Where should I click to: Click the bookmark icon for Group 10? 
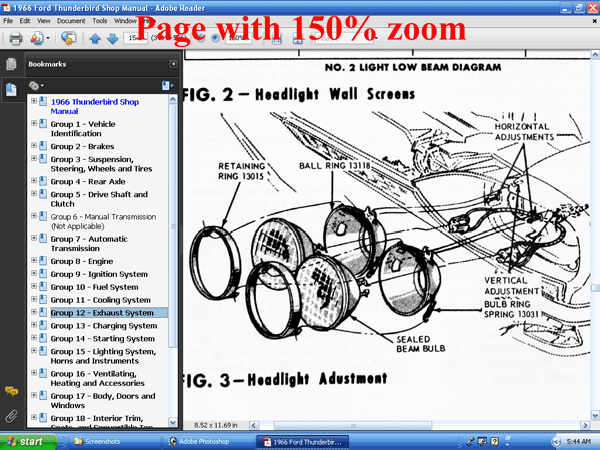[x=43, y=287]
